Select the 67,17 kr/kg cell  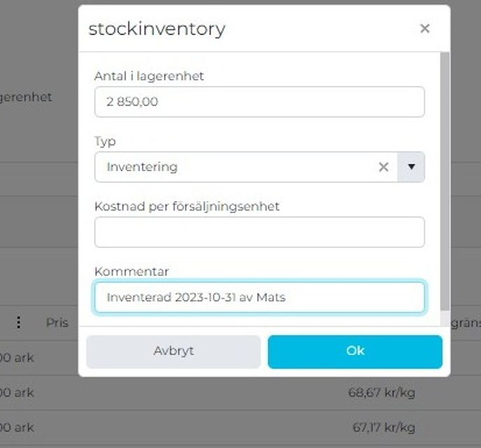(381, 427)
